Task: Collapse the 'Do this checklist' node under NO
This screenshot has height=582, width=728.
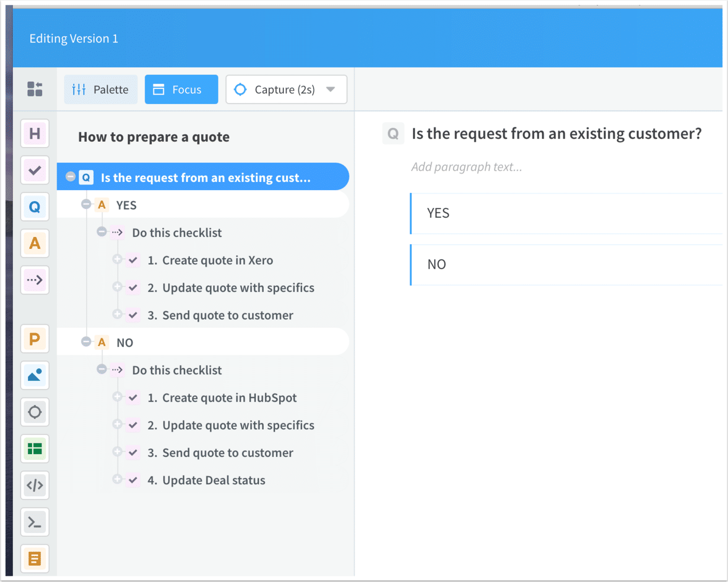Action: pos(101,369)
